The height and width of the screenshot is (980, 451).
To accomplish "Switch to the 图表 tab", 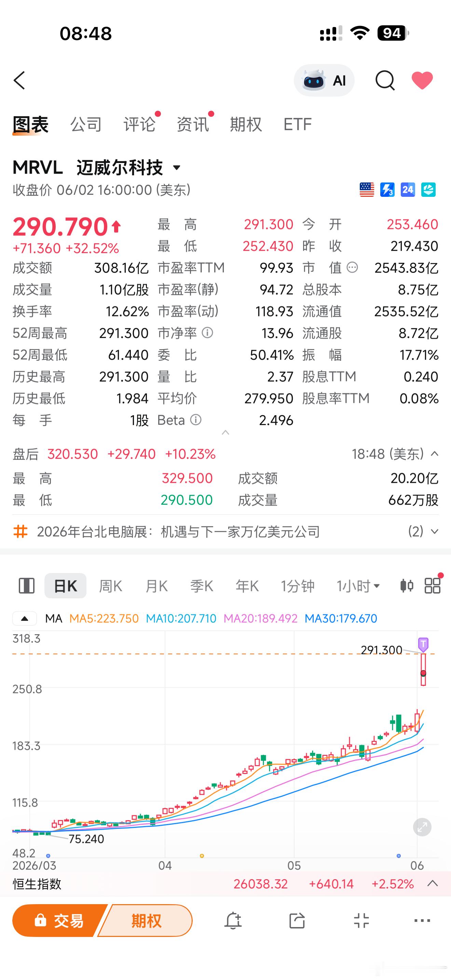I will click(30, 124).
